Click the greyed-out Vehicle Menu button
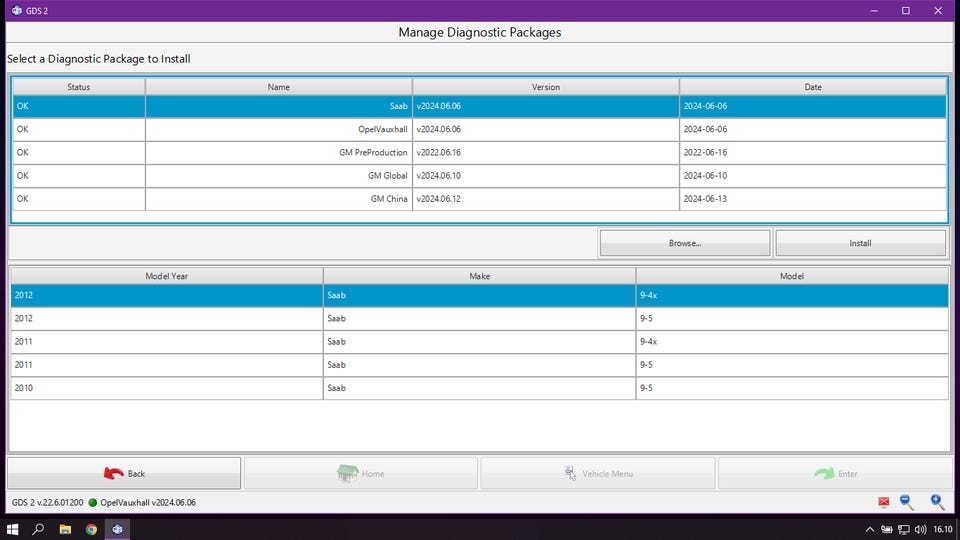The height and width of the screenshot is (540, 960). [598, 473]
